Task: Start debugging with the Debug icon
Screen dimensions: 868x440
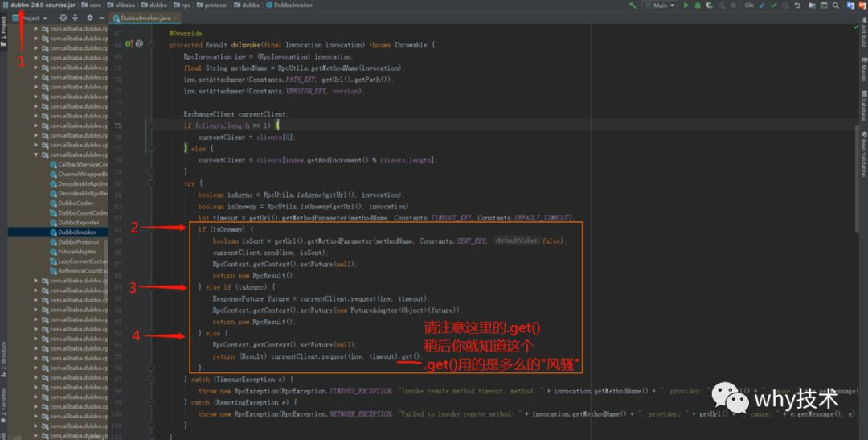Action: pos(698,6)
